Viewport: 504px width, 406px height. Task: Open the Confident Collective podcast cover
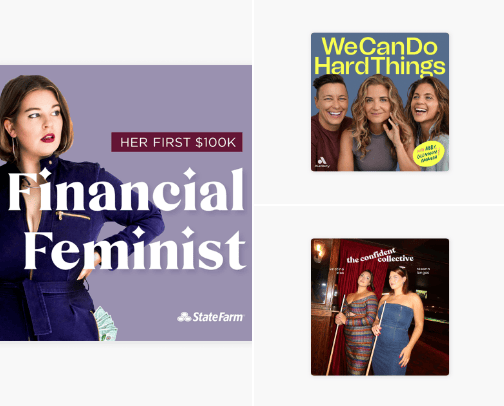click(380, 307)
